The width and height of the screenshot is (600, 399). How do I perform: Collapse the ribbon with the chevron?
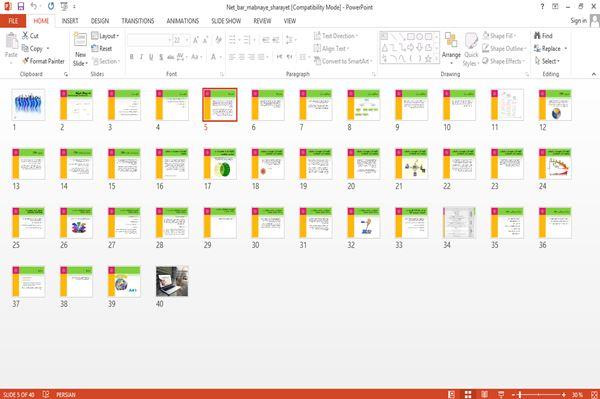coord(594,74)
